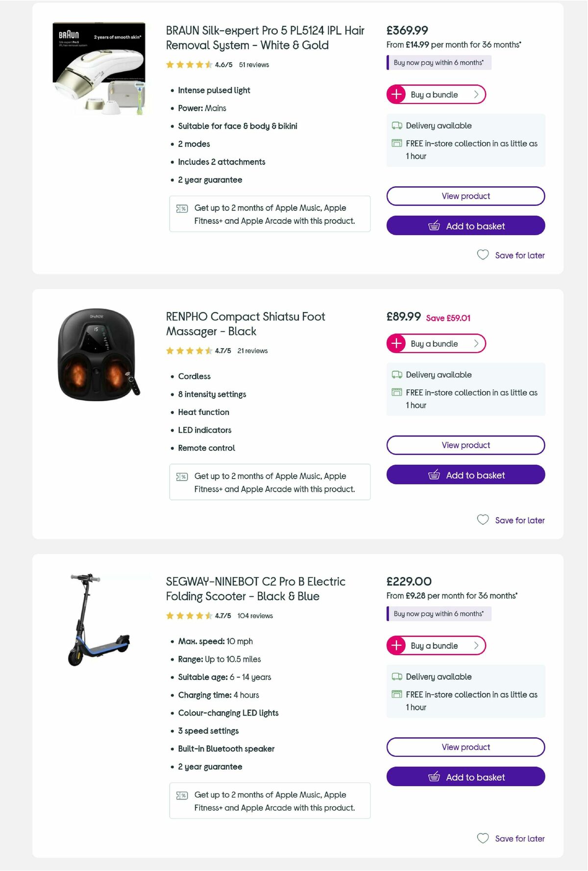This screenshot has width=588, height=871.
Task: Toggle Save for later heart on Segway scooter
Action: point(483,838)
